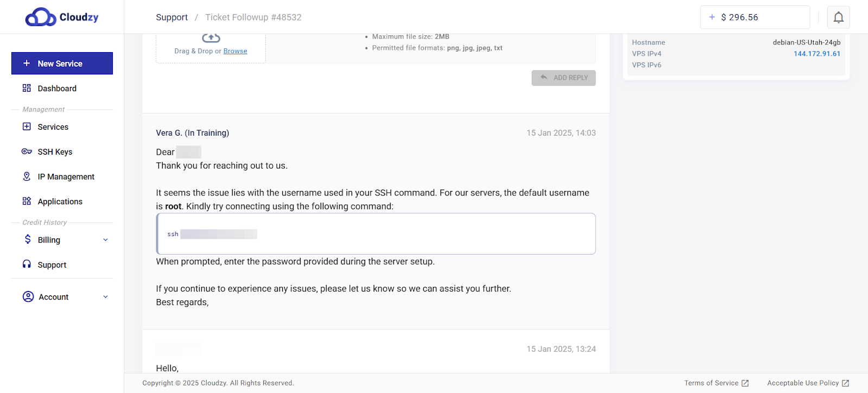Screen dimensions: 868x393
Task: Click the Support headset icon
Action: tap(27, 264)
